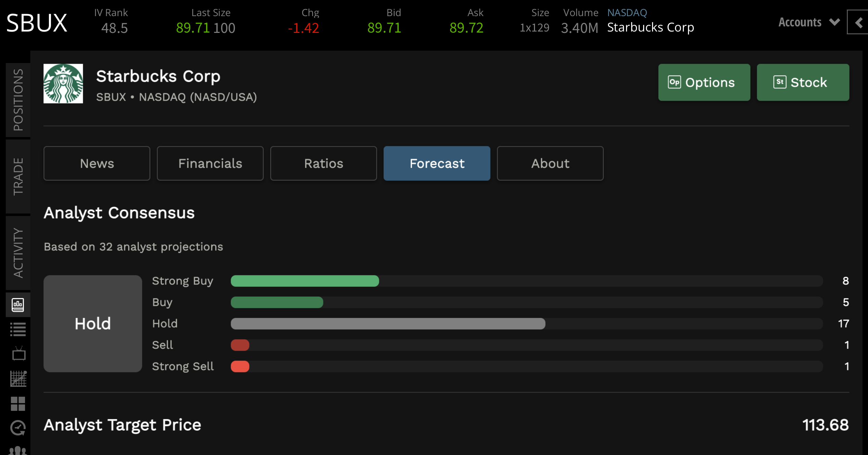Image resolution: width=868 pixels, height=455 pixels.
Task: Select the followed traders icon at the bottom
Action: (18, 451)
